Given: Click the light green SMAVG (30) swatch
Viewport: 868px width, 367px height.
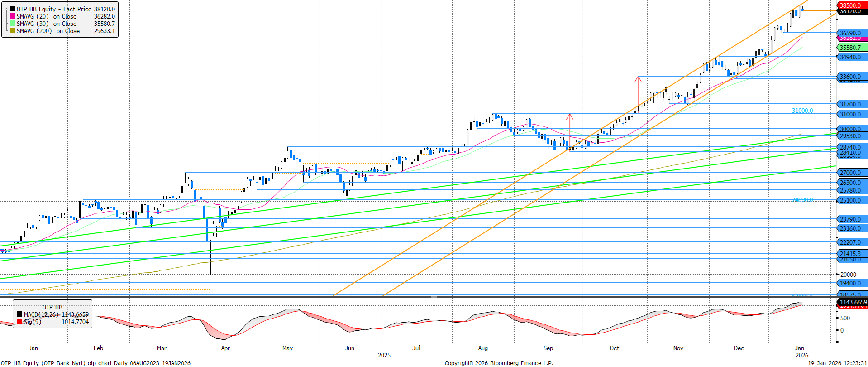Looking at the screenshot, I should coord(12,24).
